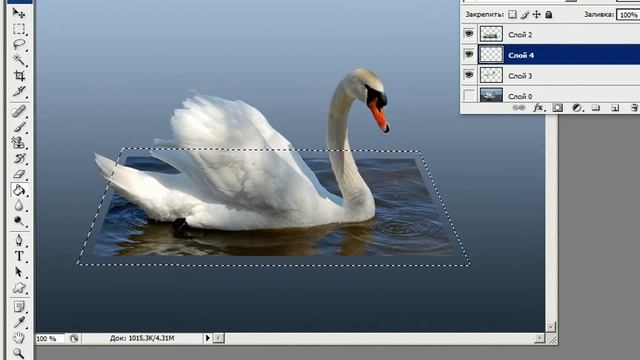This screenshot has height=360, width=640.
Task: Open status bar info options arrow
Action: [207, 338]
